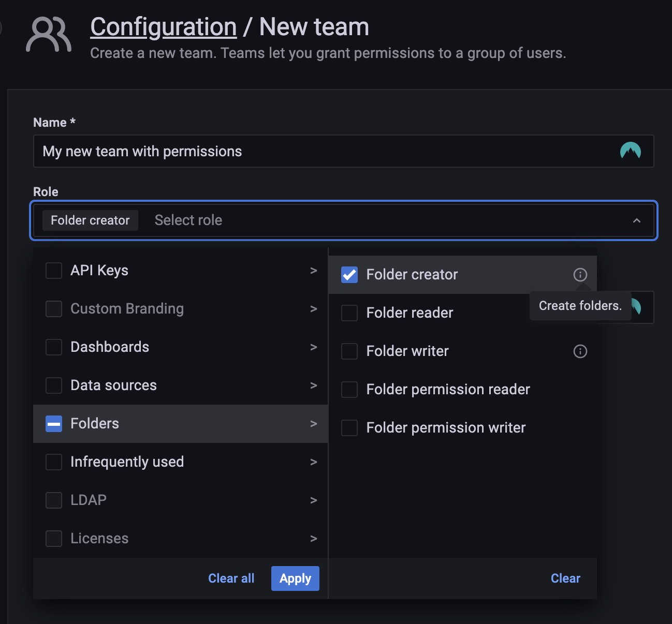Apply the selected roles
The width and height of the screenshot is (672, 624).
pos(295,578)
